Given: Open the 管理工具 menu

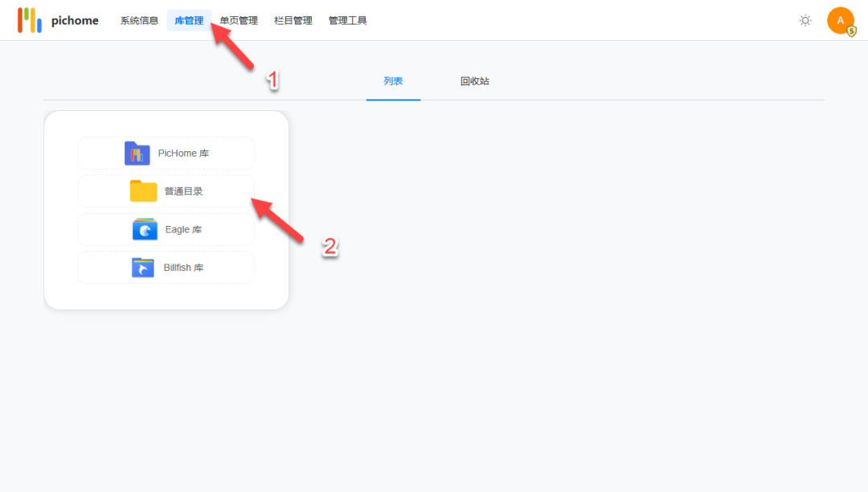Looking at the screenshot, I should pos(347,20).
